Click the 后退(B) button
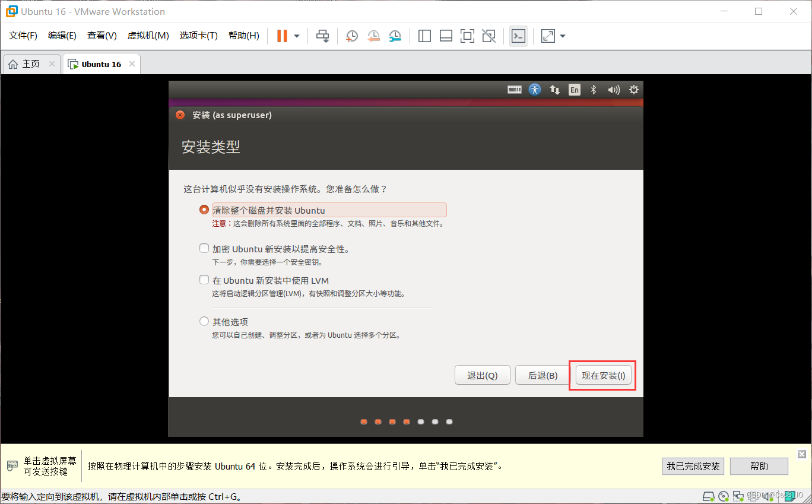 pyautogui.click(x=543, y=375)
